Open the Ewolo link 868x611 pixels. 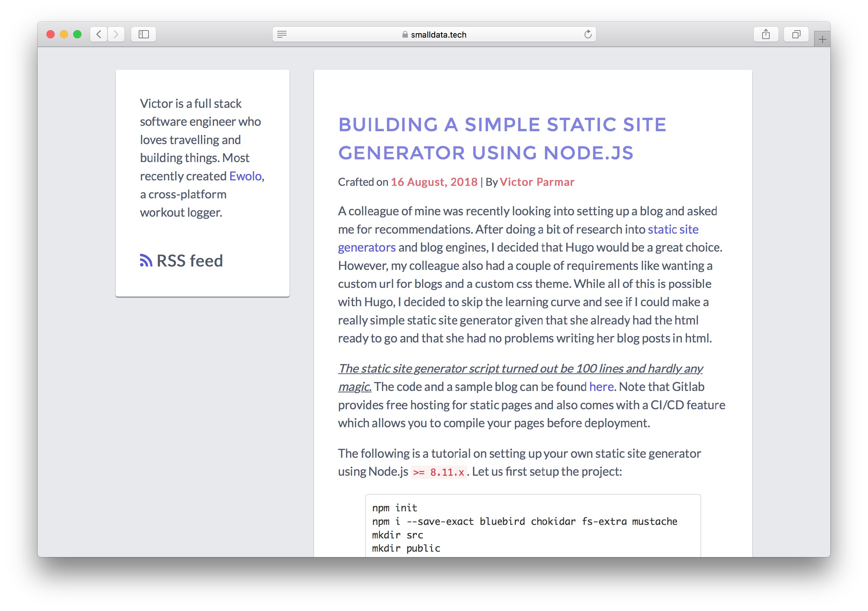245,176
